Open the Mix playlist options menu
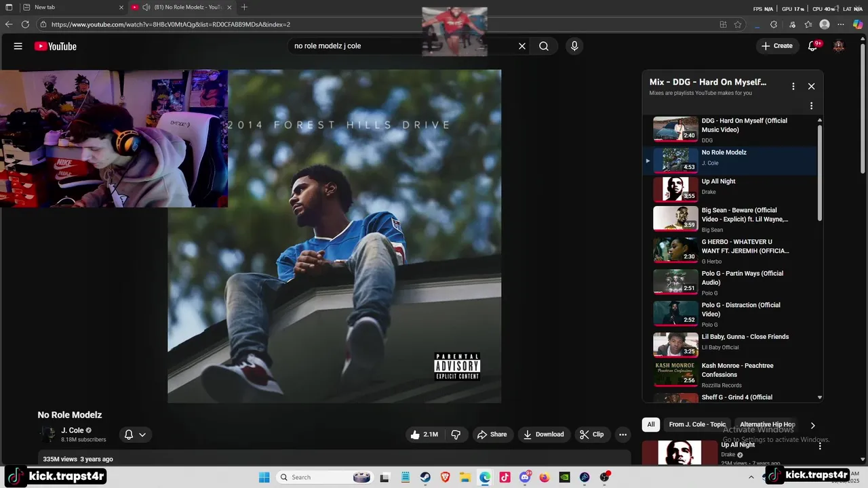868x488 pixels. coord(793,86)
